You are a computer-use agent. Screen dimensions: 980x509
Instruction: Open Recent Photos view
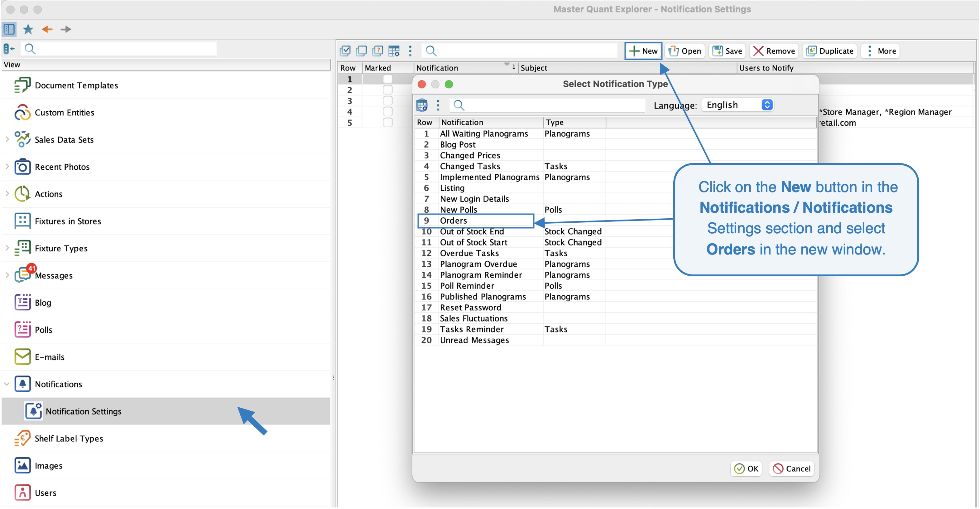pyautogui.click(x=166, y=167)
